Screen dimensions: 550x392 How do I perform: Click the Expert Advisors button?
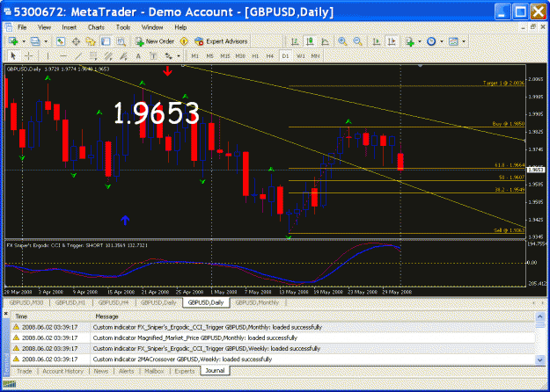221,41
